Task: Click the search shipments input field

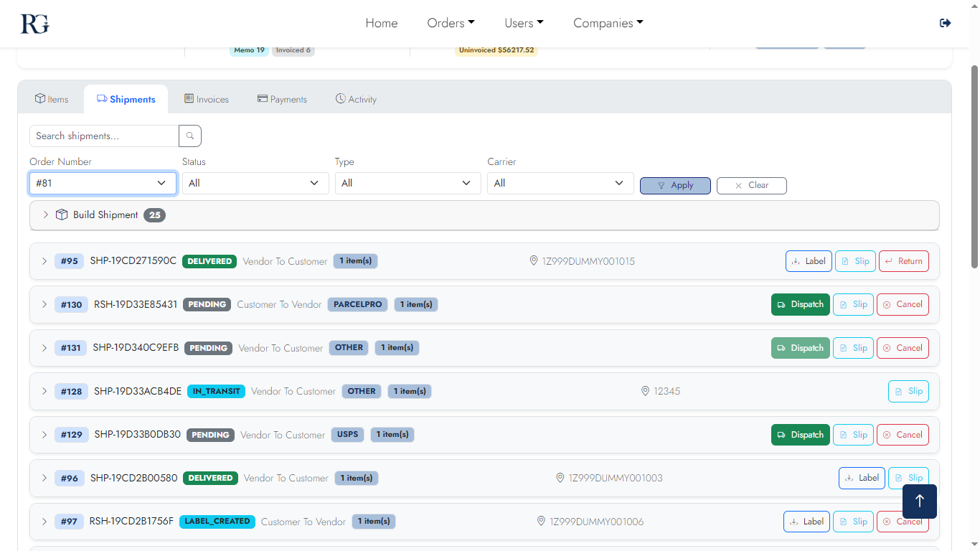Action: 103,136
